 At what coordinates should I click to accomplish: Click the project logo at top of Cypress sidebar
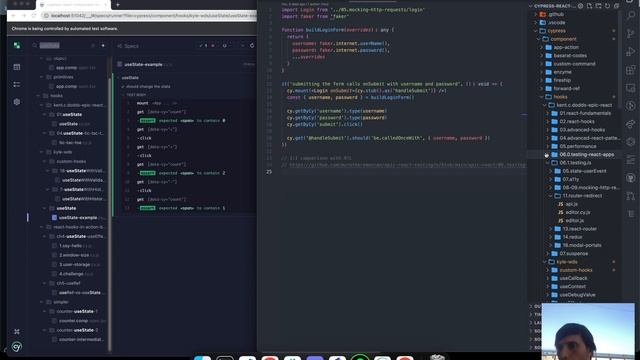pyautogui.click(x=17, y=45)
